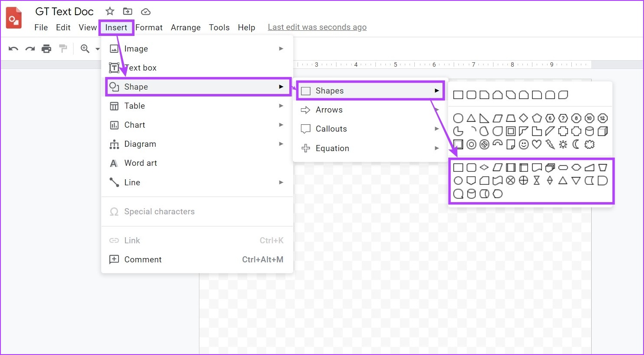This screenshot has height=355, width=644.
Task: Insert the flowchart merge downward triangle
Action: [576, 181]
